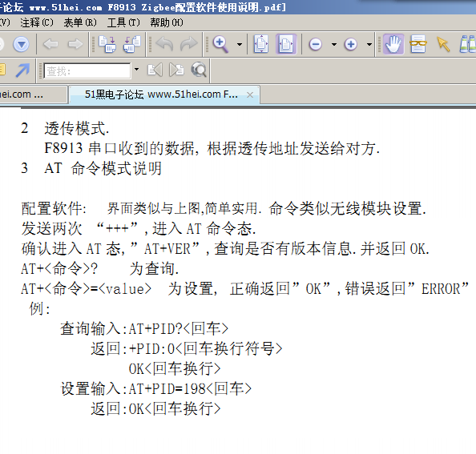Click the find next result button
Image resolution: width=476 pixels, height=454 pixels.
point(176,70)
